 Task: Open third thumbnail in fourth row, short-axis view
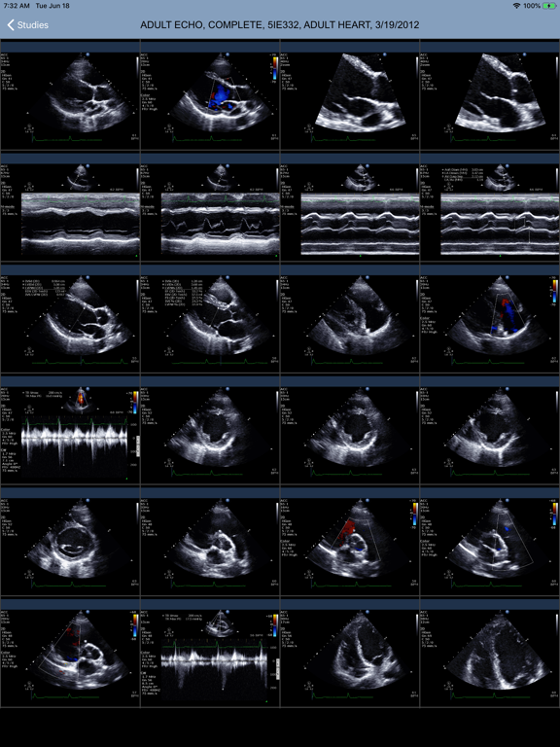coord(350,430)
